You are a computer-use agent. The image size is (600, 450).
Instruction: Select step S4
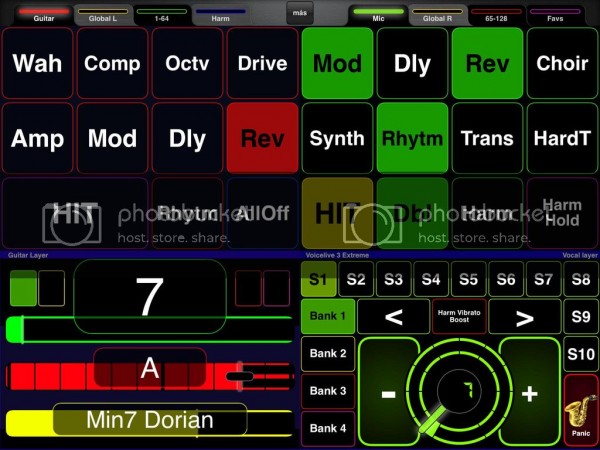coord(431,279)
